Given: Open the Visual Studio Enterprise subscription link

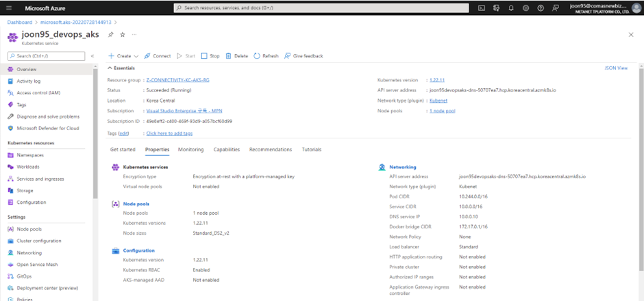Looking at the screenshot, I should click(x=184, y=111).
